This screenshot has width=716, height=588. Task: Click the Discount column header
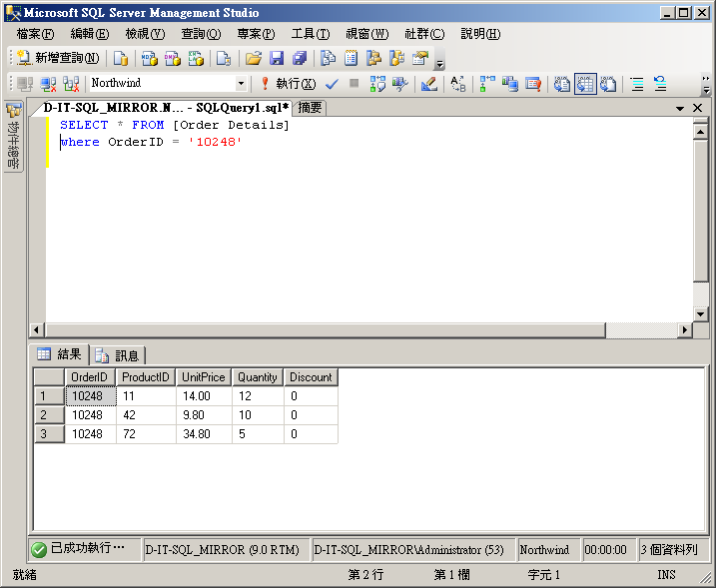click(x=311, y=377)
